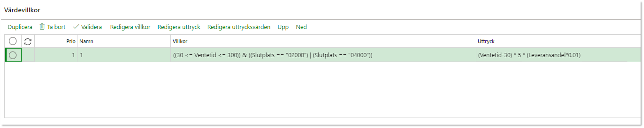Click the trash can icon next to Ta bort
644x128 pixels.
[x=42, y=27]
